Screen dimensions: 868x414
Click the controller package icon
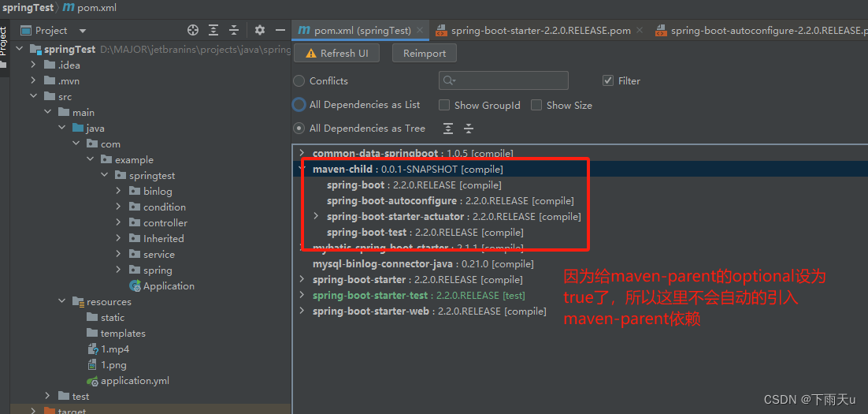135,223
